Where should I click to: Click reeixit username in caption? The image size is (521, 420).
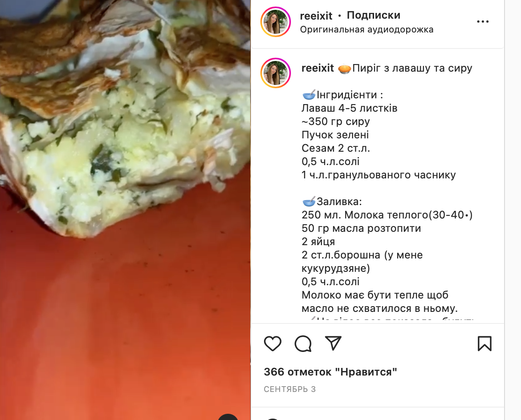pos(317,68)
